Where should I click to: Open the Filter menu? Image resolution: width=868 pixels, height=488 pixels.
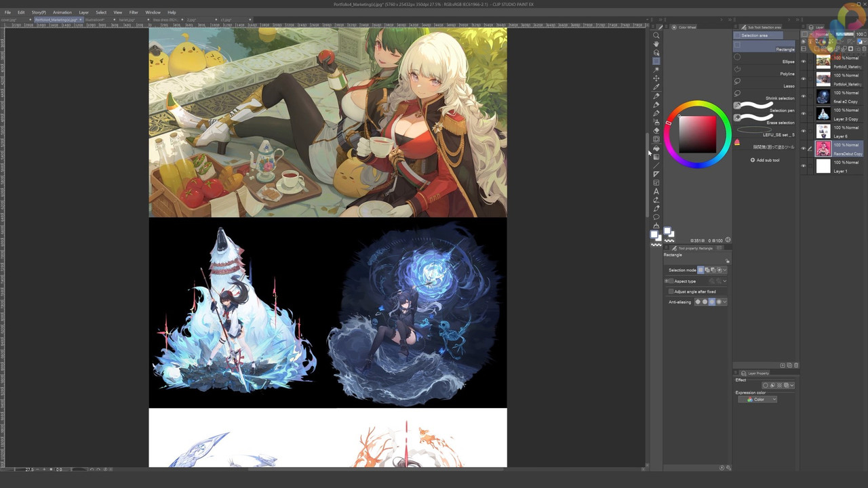pos(134,12)
